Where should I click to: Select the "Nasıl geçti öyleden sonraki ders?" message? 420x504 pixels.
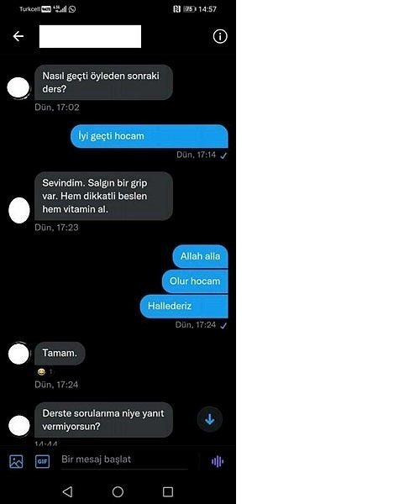pyautogui.click(x=103, y=82)
